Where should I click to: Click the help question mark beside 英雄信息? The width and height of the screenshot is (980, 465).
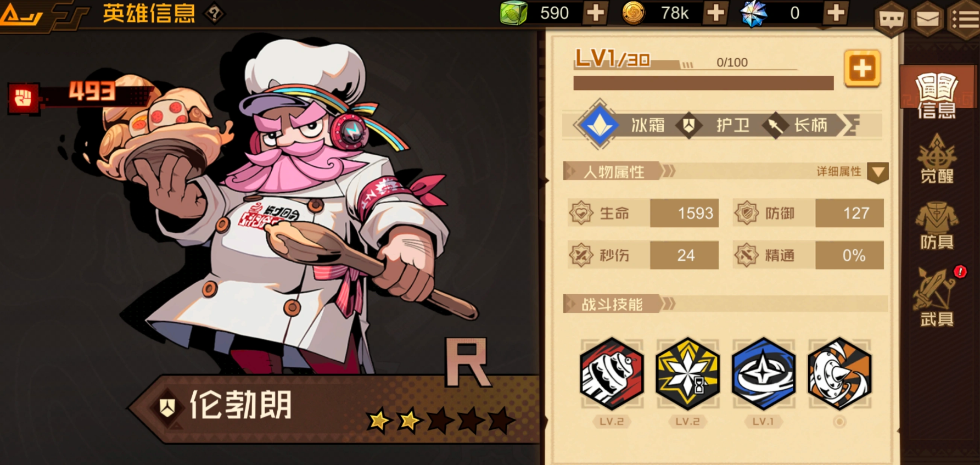(x=215, y=13)
